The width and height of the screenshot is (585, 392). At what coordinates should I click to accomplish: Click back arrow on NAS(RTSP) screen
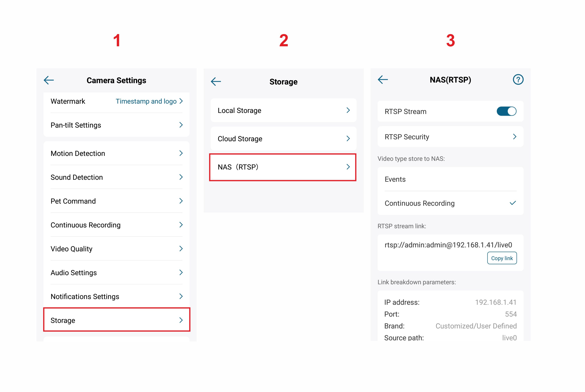click(383, 80)
